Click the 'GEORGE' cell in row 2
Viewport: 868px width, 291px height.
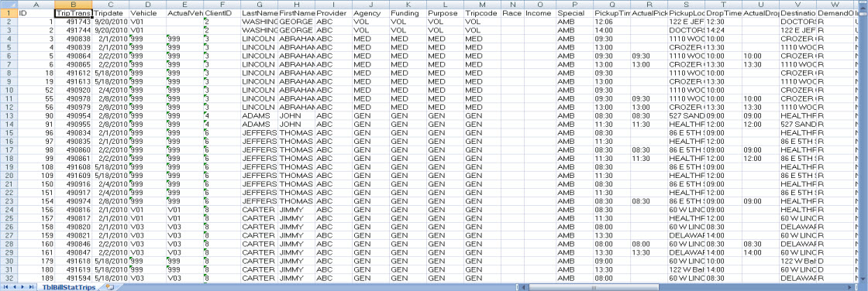[x=296, y=21]
